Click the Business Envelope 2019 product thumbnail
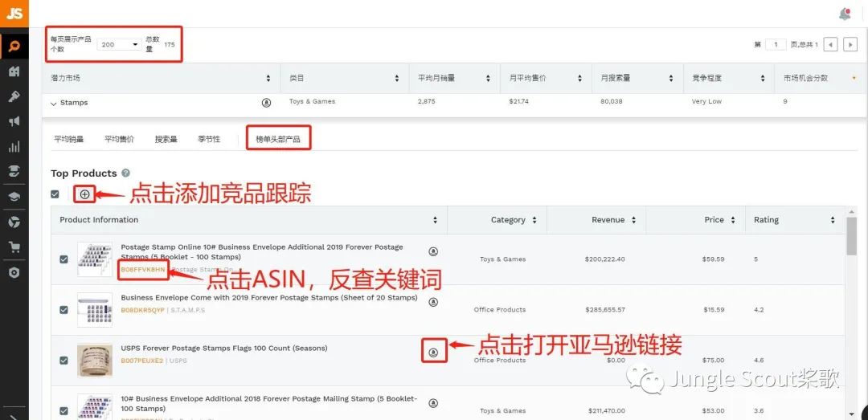This screenshot has width=868, height=420. tap(95, 310)
